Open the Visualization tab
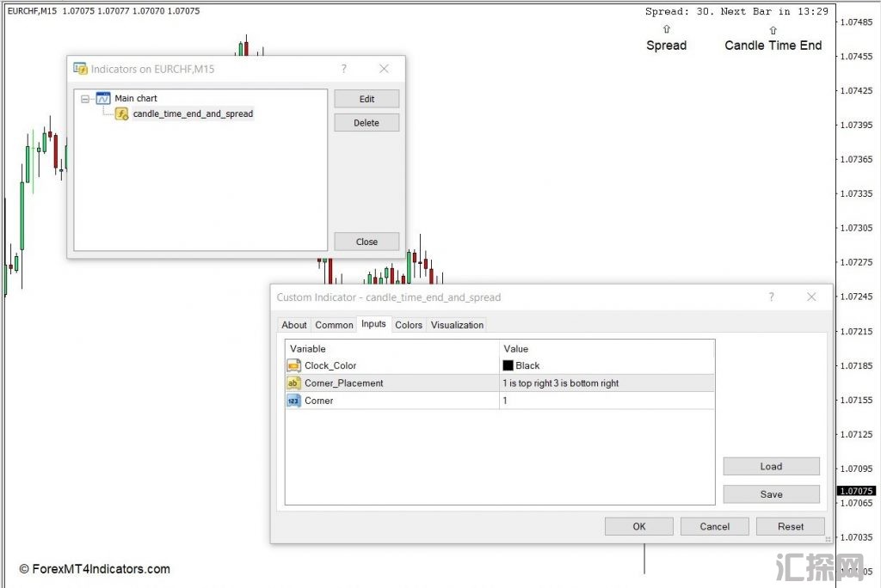Screen dimensions: 881x588 point(457,325)
